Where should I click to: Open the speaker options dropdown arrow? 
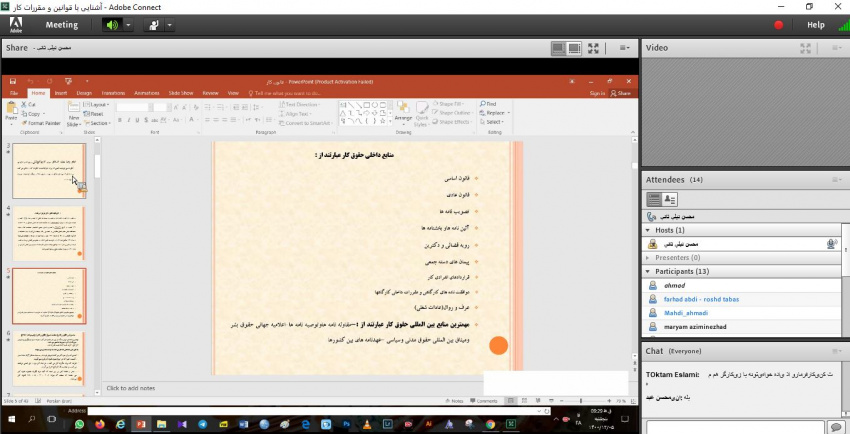coord(130,25)
